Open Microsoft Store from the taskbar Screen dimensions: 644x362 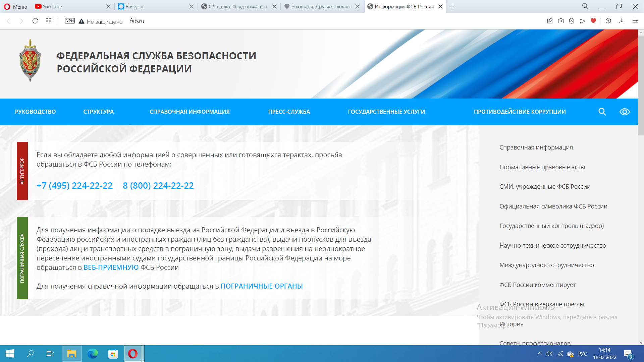coord(113,354)
